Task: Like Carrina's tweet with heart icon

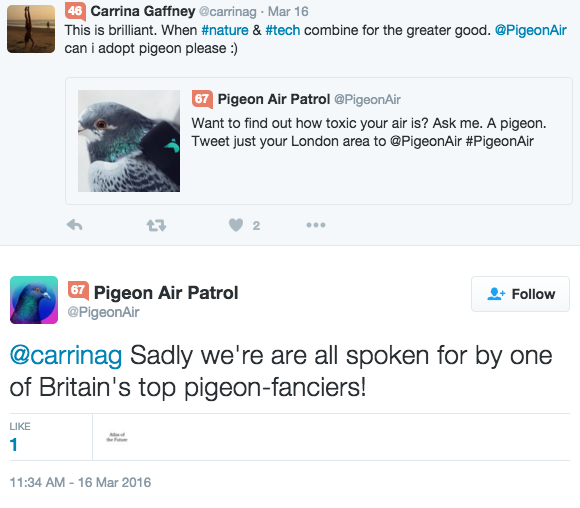Action: click(236, 225)
